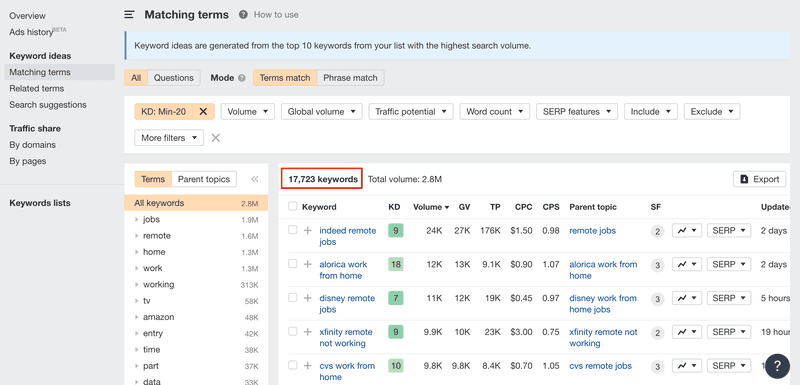800x385 pixels.
Task: Open the Global volume filter dropdown
Action: 322,112
